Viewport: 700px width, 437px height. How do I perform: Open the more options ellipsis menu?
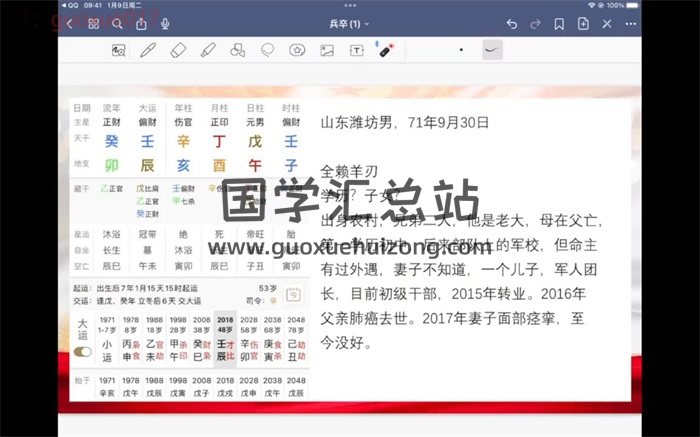[632, 23]
